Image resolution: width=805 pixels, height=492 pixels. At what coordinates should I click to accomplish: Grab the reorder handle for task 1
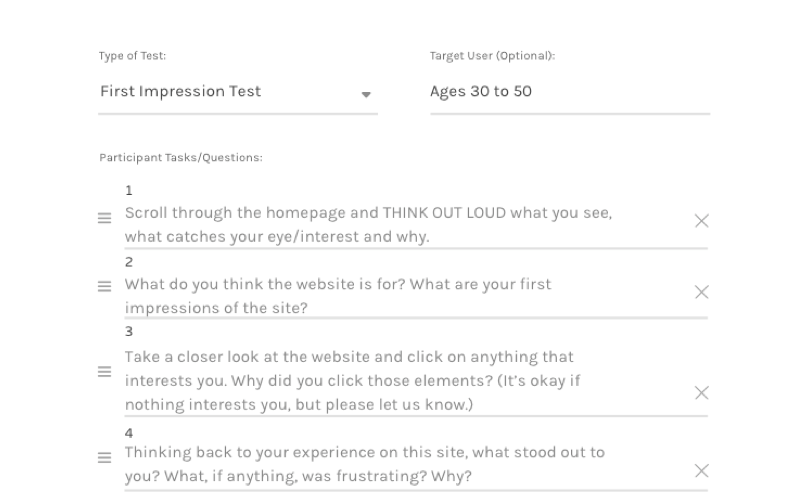pos(105,218)
